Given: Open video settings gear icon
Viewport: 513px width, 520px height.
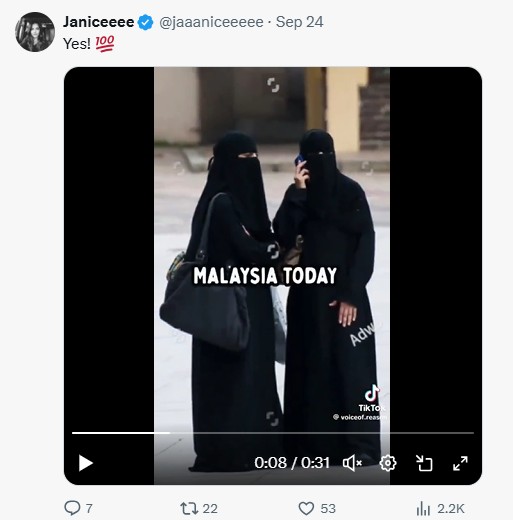Looking at the screenshot, I should [388, 463].
